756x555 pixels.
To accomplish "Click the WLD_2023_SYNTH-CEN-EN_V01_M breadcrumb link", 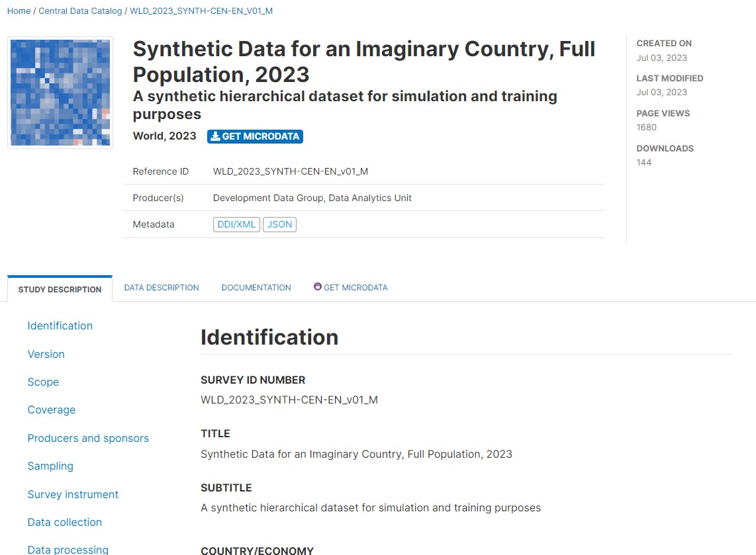I will 201,11.
